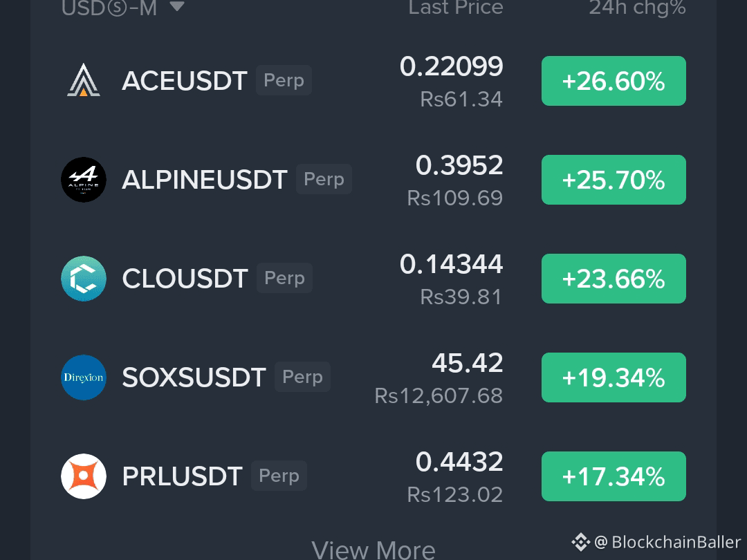Click the Binance logo in the watermark
The image size is (747, 560).
[x=580, y=543]
